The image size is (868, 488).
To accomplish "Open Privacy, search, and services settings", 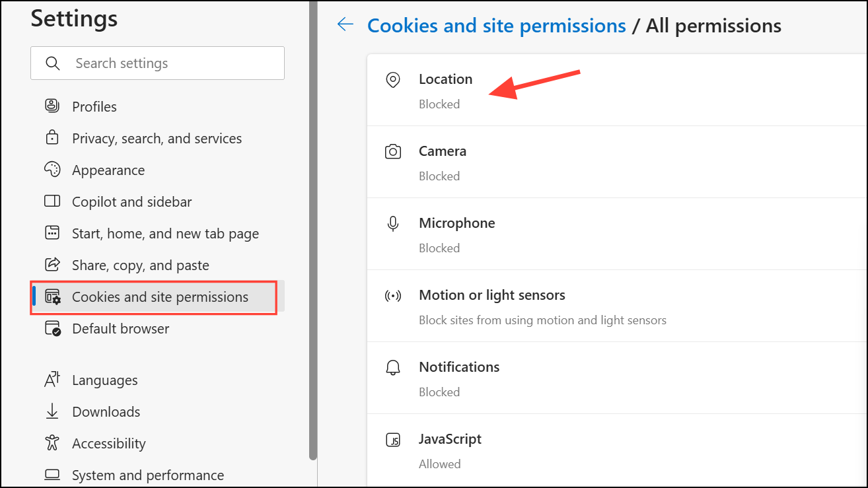I will point(157,139).
